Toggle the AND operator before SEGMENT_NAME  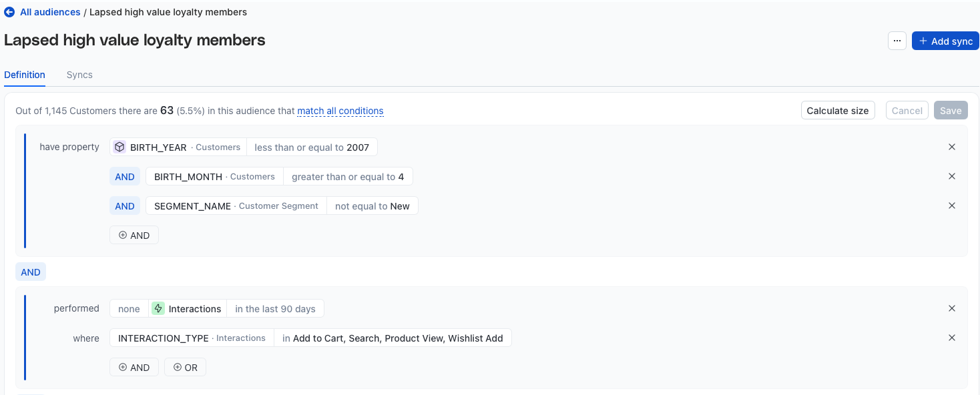coord(125,206)
